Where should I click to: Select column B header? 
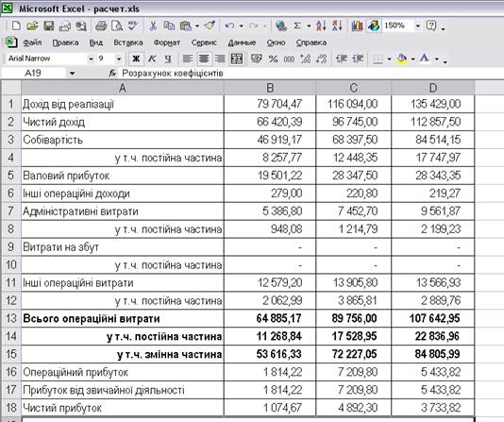270,88
